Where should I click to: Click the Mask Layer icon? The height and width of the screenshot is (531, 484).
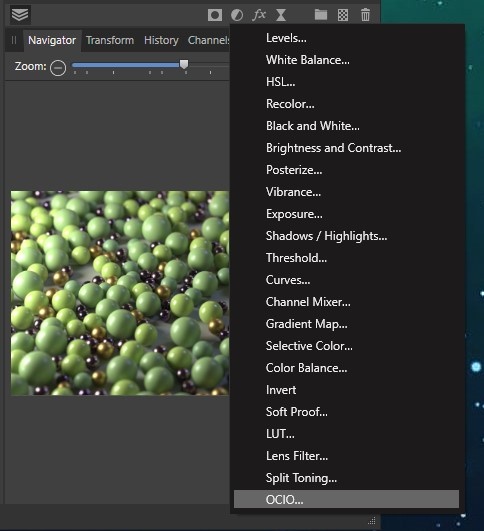(215, 15)
